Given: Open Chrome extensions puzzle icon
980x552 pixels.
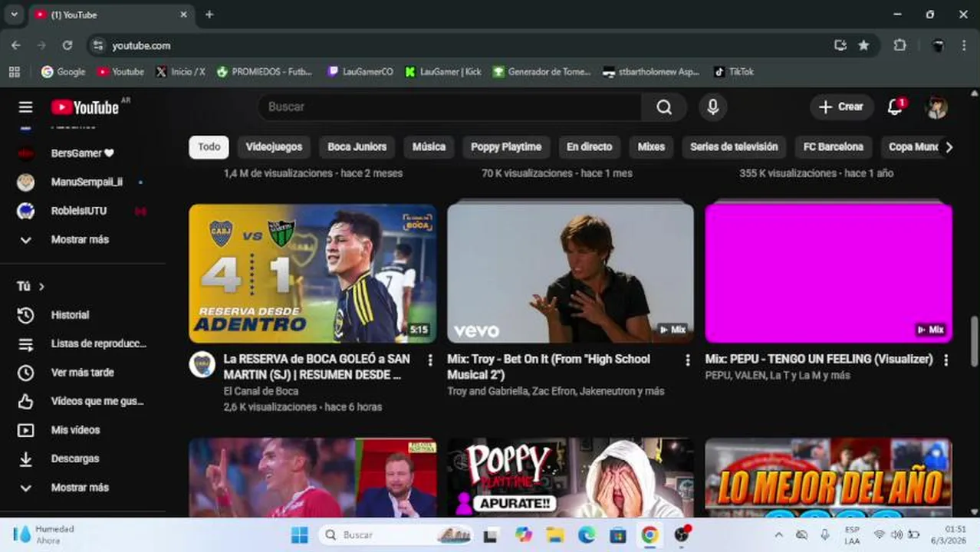Looking at the screenshot, I should (x=899, y=46).
